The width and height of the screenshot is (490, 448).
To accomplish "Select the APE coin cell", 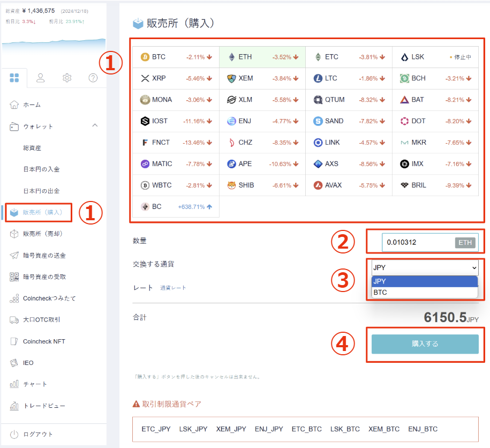I will click(262, 164).
